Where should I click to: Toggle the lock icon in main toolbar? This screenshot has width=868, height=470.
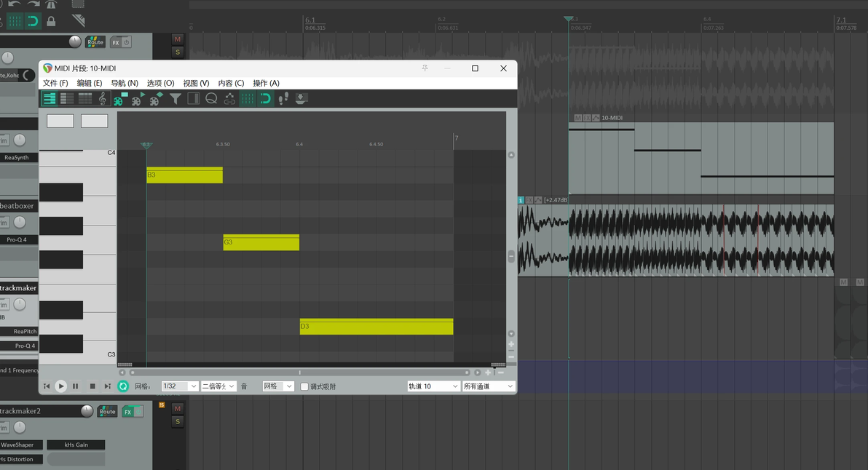pos(51,22)
